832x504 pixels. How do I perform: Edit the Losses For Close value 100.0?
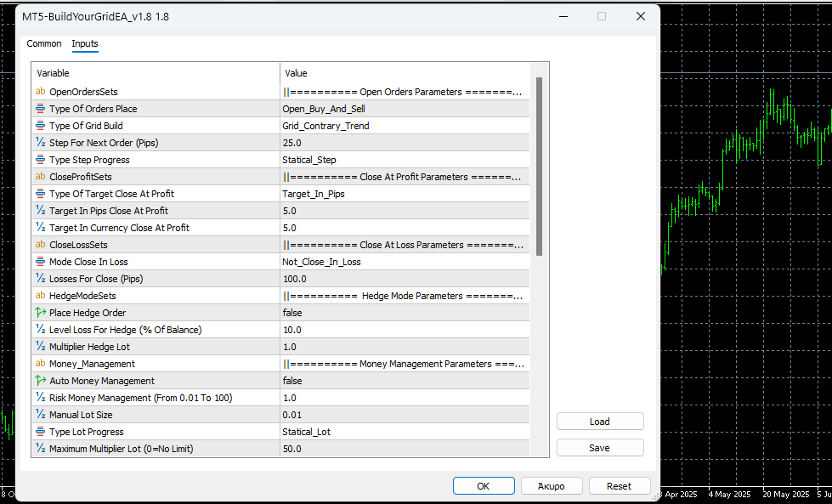tap(405, 279)
